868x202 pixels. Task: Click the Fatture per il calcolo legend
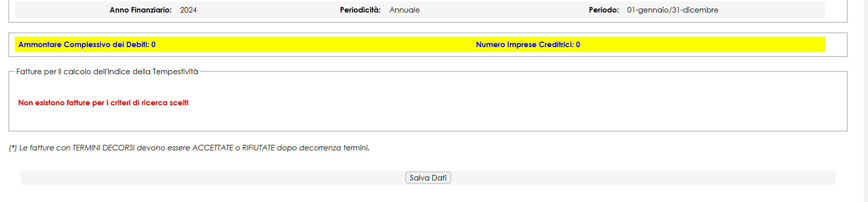(x=107, y=72)
